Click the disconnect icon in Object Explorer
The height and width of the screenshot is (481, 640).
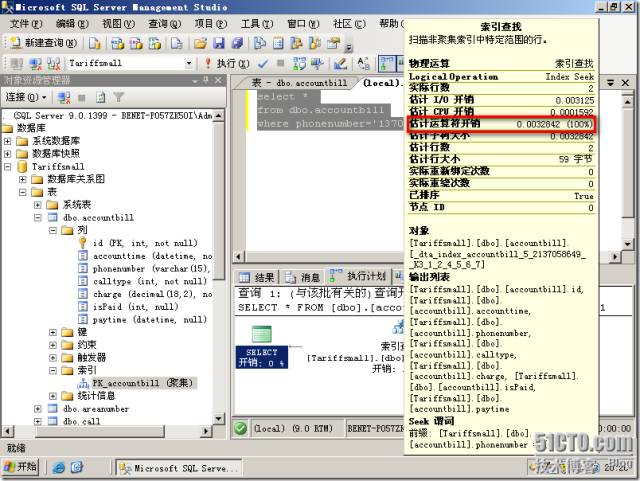[x=64, y=97]
